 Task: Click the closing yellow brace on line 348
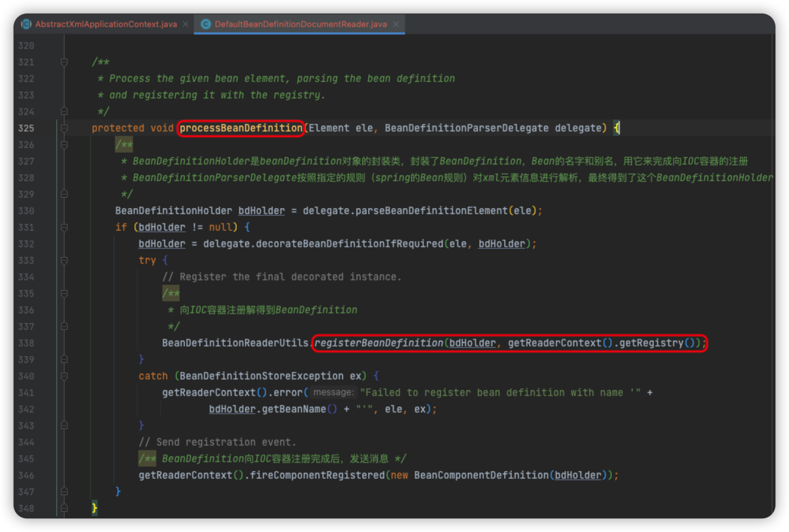click(x=94, y=508)
